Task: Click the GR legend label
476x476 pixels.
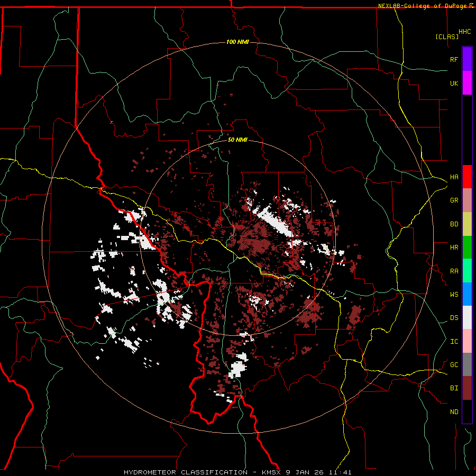Action: [x=454, y=200]
